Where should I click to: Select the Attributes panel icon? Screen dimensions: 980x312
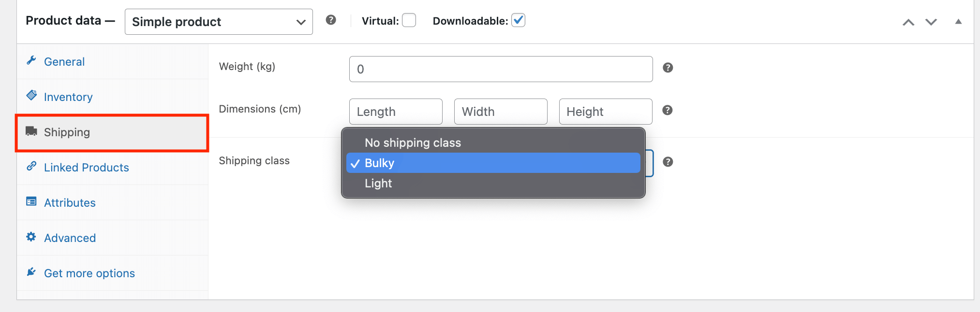click(31, 201)
